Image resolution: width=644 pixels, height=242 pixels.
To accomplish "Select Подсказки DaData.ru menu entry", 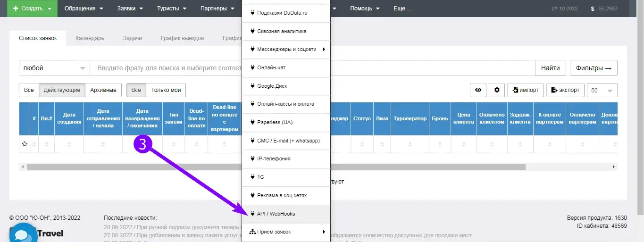I will pyautogui.click(x=286, y=13).
